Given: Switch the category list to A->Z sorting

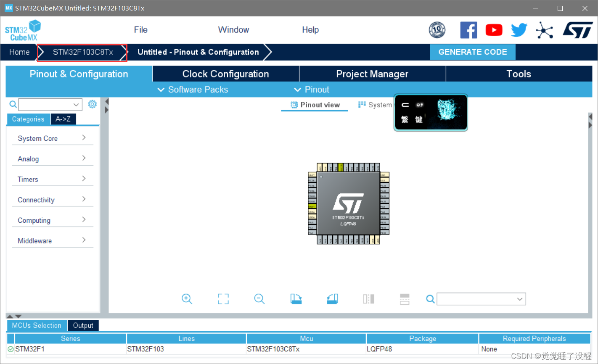Looking at the screenshot, I should click(63, 119).
